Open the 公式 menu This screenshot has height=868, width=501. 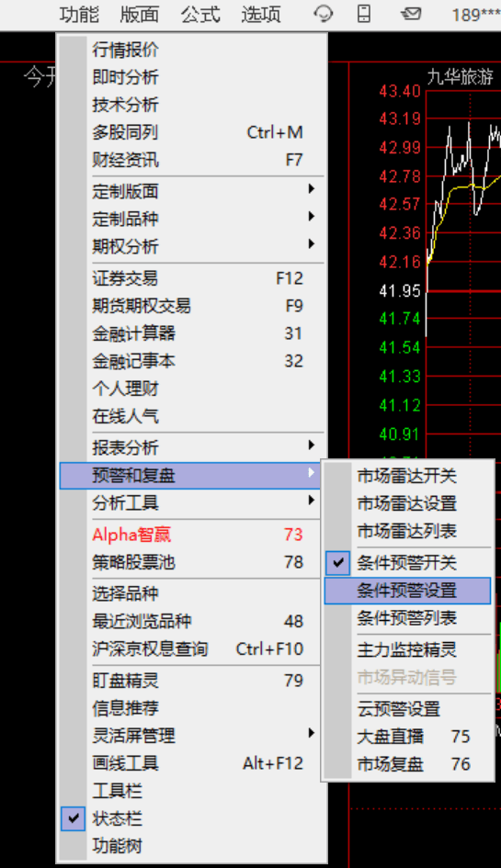pos(200,15)
